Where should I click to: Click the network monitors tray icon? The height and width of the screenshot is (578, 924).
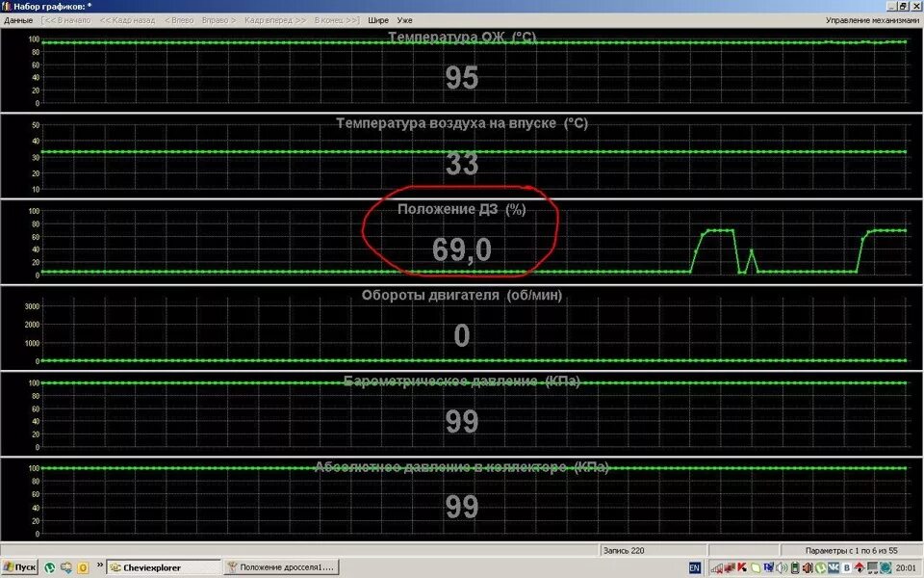click(x=873, y=568)
